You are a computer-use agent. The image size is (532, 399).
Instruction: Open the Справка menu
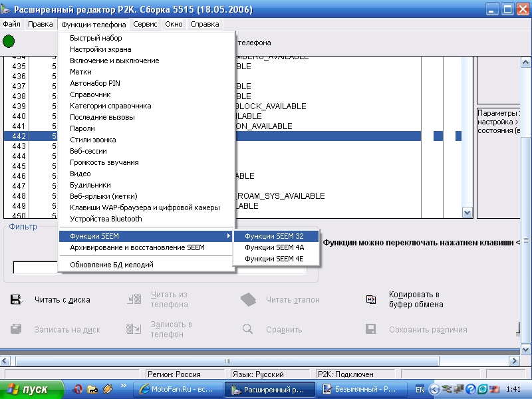point(205,24)
